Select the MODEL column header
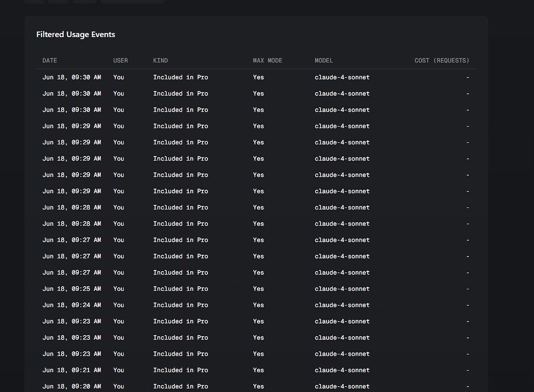This screenshot has height=392, width=534. [323, 60]
